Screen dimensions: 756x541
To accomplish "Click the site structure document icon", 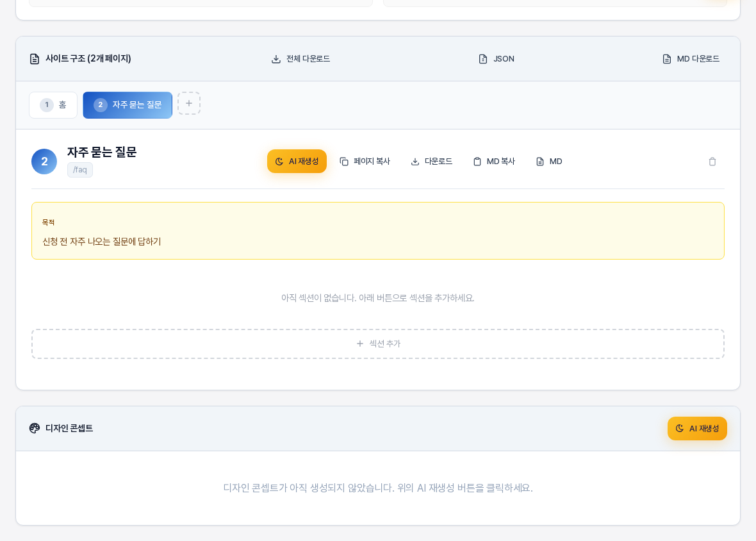I will coord(34,59).
